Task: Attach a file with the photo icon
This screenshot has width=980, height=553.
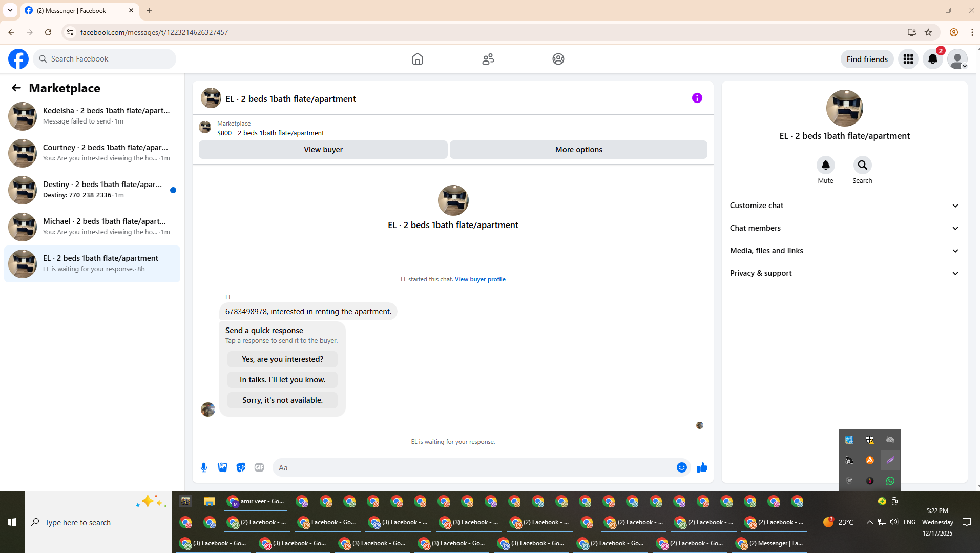Action: click(222, 467)
